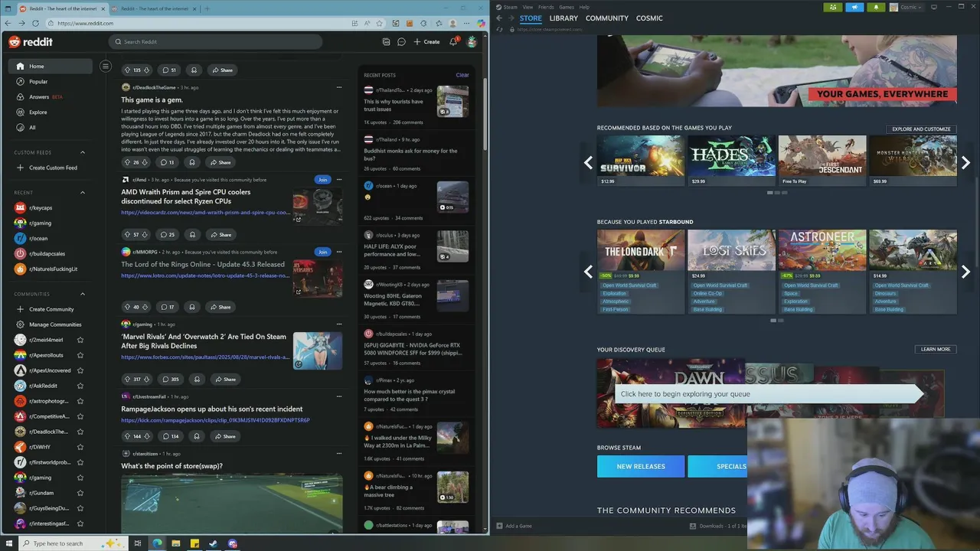Open options menu on r/Amd post

[x=339, y=180]
